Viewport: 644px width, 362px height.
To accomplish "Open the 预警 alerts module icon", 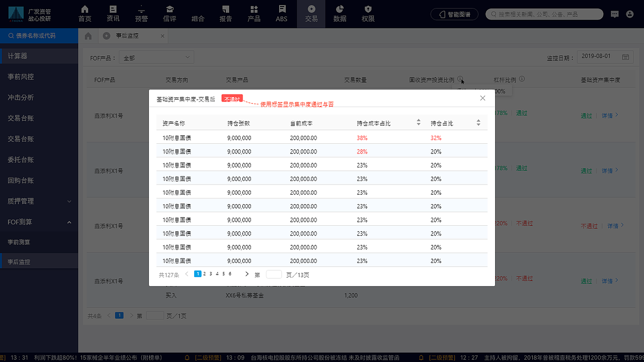I will (x=141, y=14).
